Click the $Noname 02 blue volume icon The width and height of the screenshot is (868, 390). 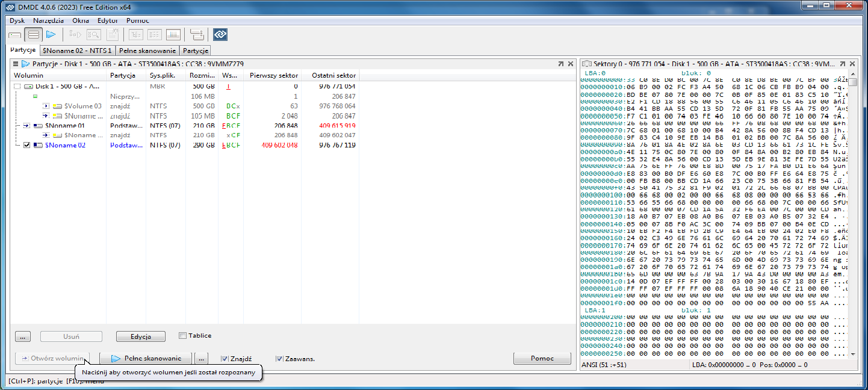[39, 145]
